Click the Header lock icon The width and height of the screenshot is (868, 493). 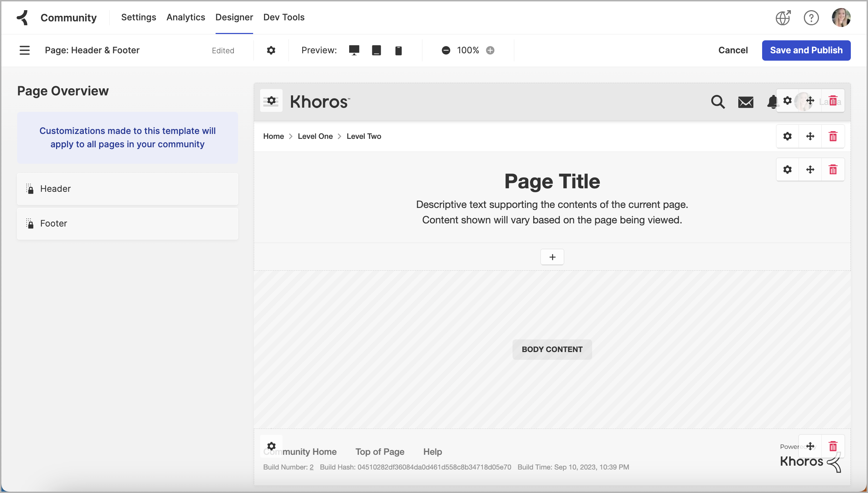pos(29,189)
